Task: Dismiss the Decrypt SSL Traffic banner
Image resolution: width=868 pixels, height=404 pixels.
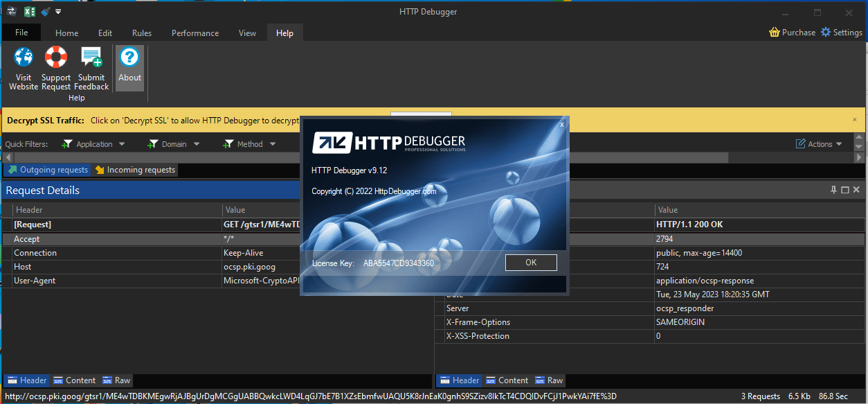Action: (854, 120)
